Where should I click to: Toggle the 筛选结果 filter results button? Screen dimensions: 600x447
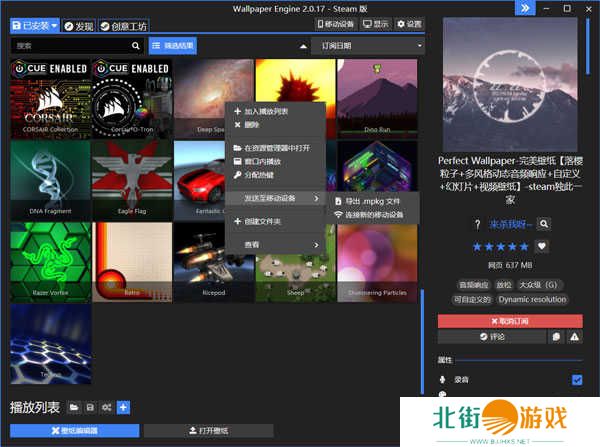pyautogui.click(x=173, y=46)
